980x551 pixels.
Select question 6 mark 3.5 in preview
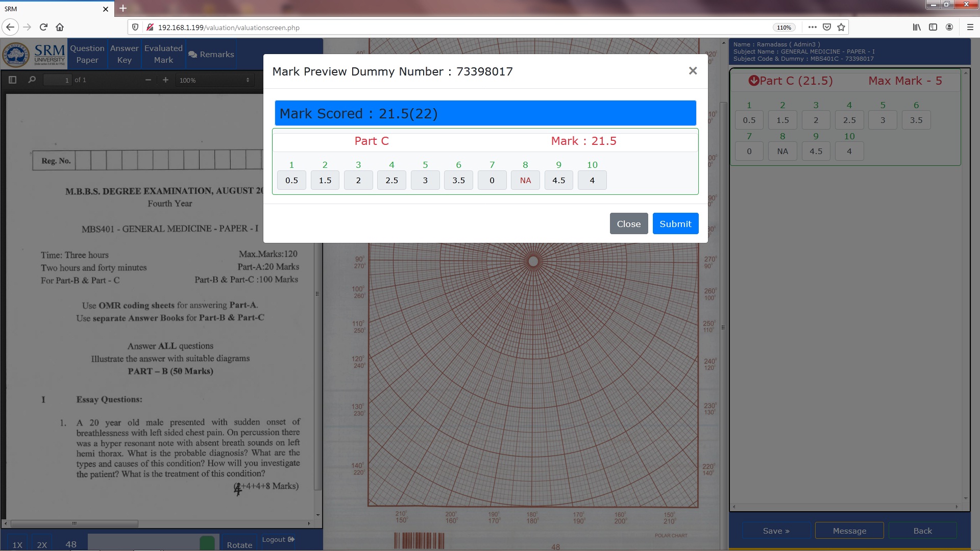tap(458, 180)
